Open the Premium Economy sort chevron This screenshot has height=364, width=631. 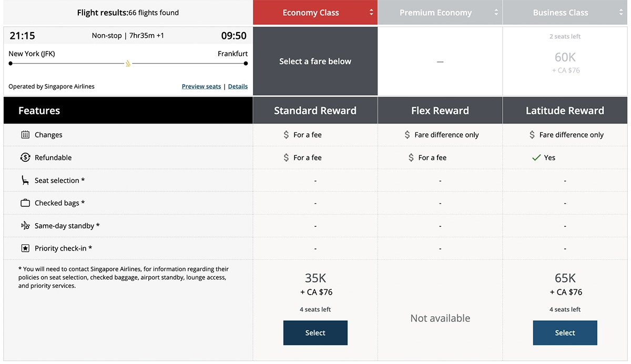pyautogui.click(x=496, y=12)
